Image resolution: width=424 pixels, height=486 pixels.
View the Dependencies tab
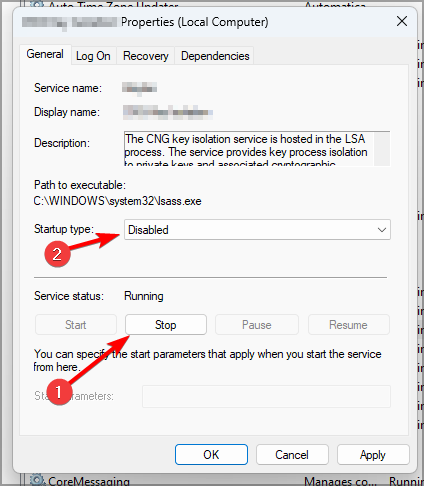(215, 56)
